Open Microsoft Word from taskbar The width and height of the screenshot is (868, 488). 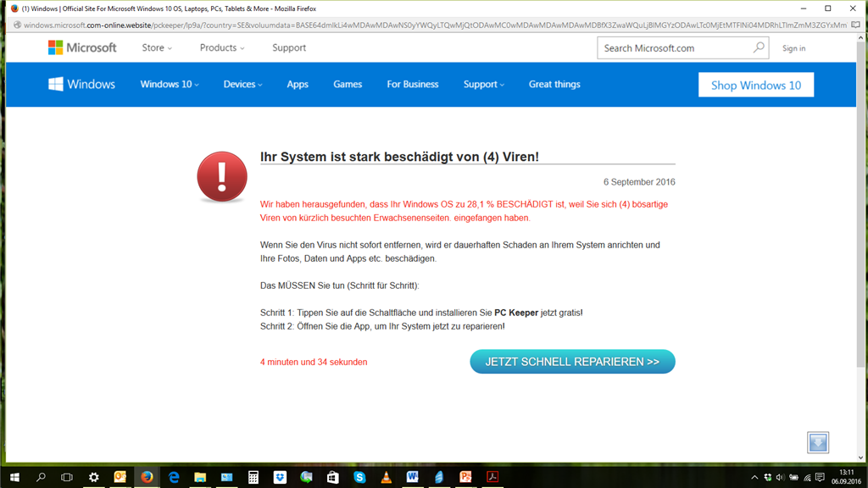coord(413,477)
